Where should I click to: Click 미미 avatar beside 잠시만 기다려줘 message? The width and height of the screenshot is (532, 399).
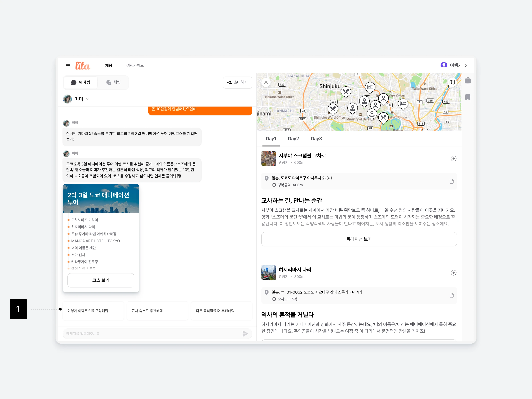[x=66, y=123]
